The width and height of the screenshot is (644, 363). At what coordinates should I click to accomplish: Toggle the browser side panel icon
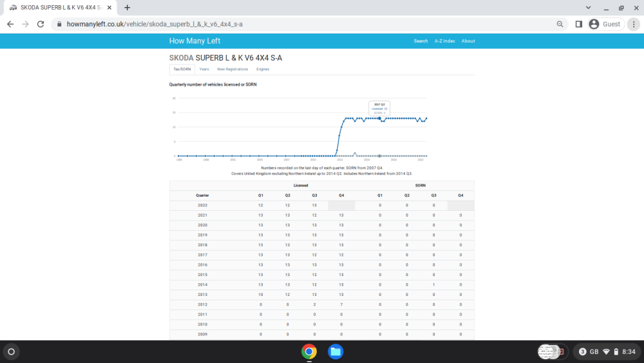[579, 25]
